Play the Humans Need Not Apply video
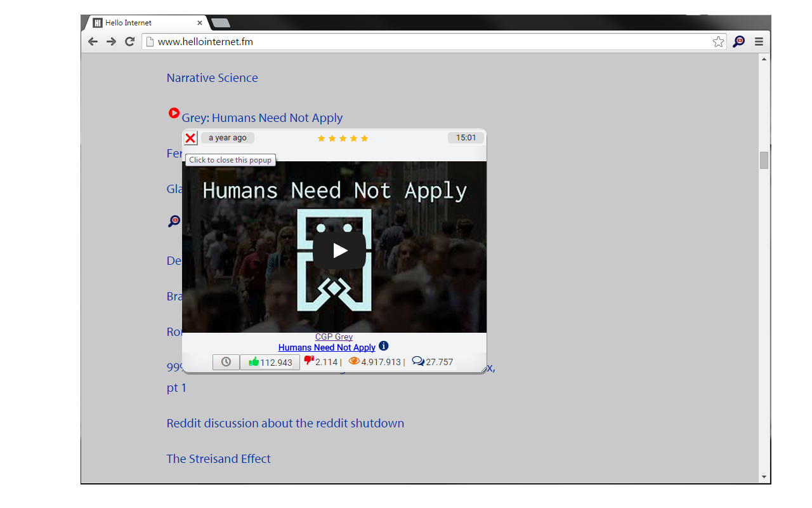812x508 pixels. point(339,250)
